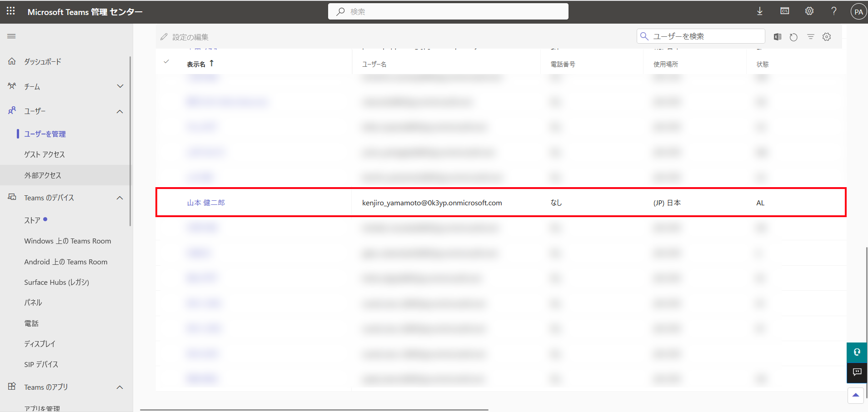This screenshot has width=868, height=412.
Task: Sort by 表示名 column header
Action: (196, 64)
